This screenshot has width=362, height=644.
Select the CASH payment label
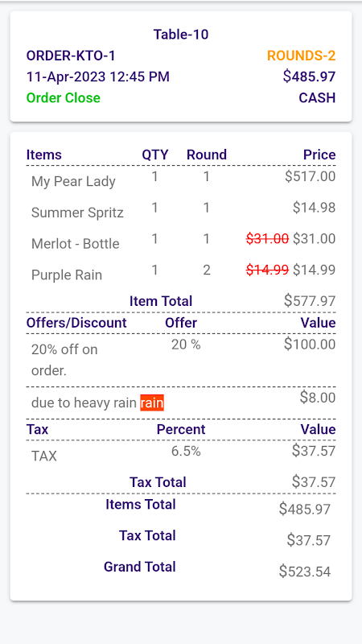[x=317, y=97]
